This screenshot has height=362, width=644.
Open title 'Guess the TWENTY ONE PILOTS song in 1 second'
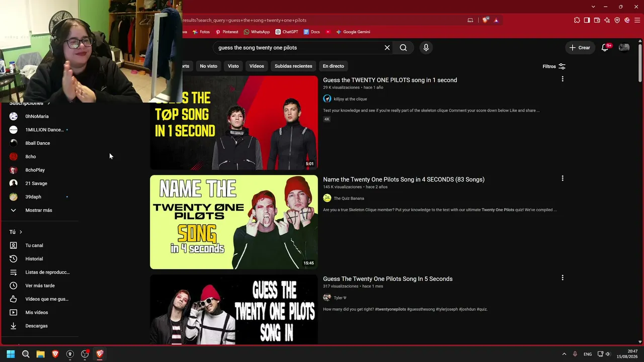tap(390, 80)
